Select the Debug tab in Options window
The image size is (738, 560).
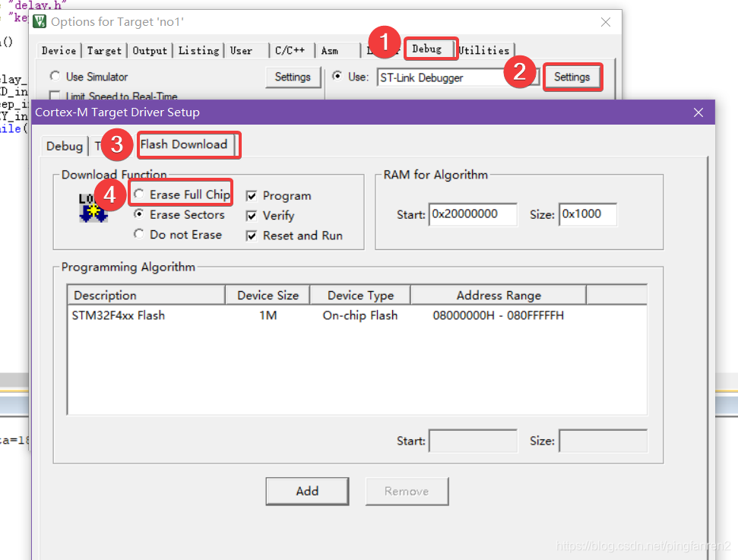(x=427, y=49)
